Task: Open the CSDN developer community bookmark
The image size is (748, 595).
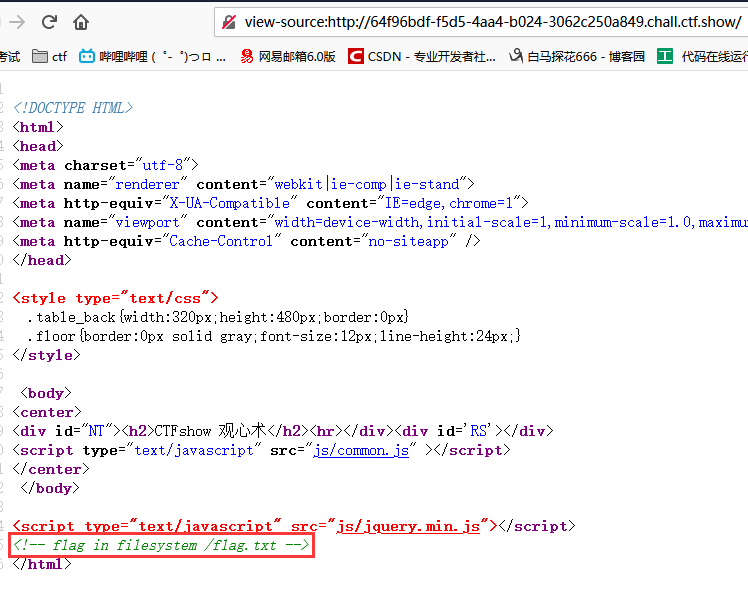Action: click(422, 57)
